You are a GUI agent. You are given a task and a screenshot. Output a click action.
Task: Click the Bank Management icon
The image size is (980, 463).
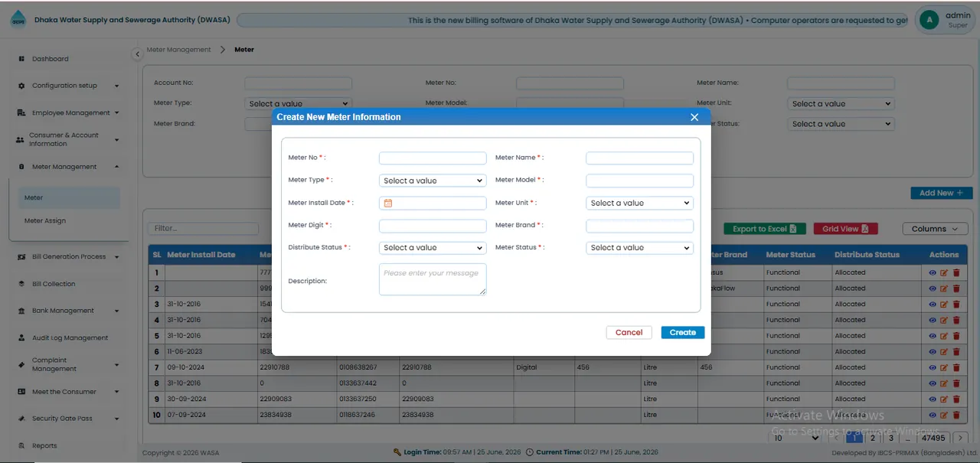pos(21,311)
